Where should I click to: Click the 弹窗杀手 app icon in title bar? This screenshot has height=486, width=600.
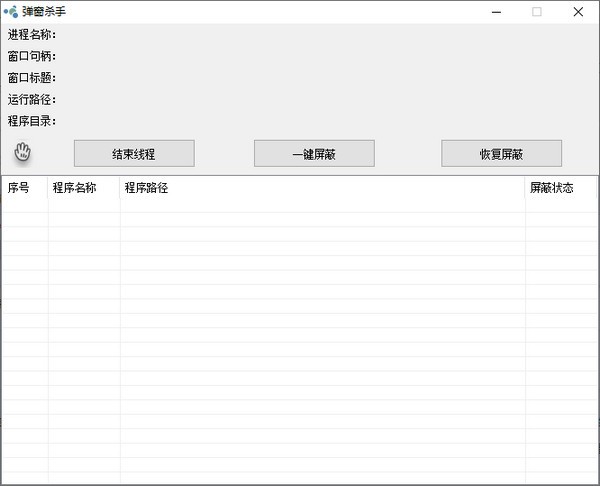tap(10, 12)
